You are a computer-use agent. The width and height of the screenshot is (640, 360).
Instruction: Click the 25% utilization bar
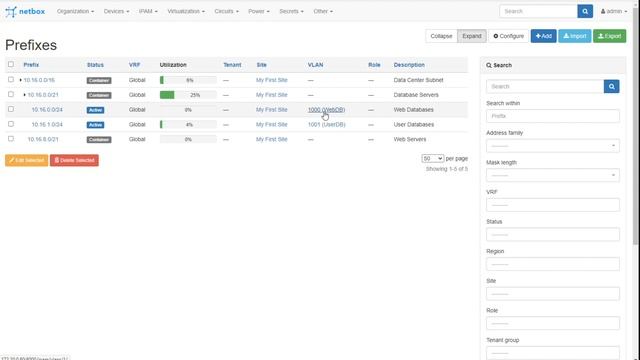188,95
